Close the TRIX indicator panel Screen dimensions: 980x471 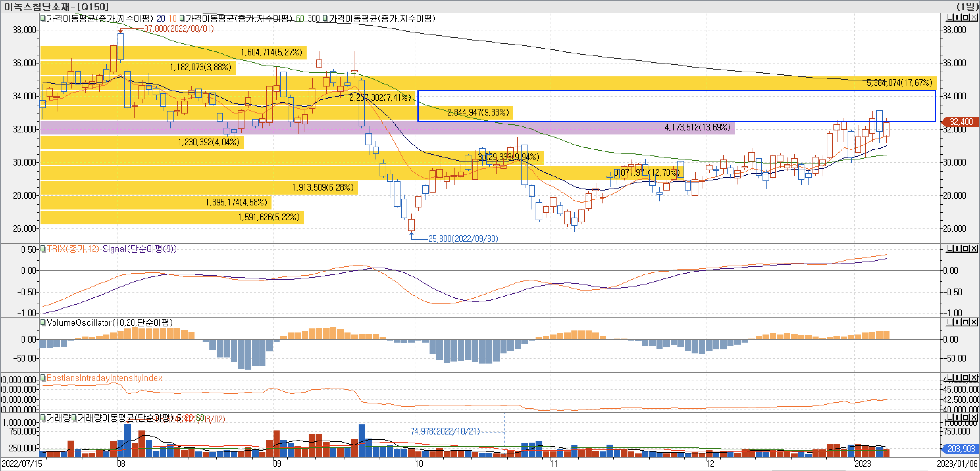974,249
